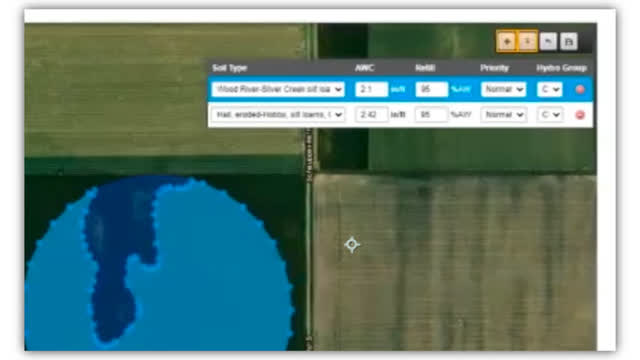Click Refill field in Wood River row

click(x=431, y=89)
